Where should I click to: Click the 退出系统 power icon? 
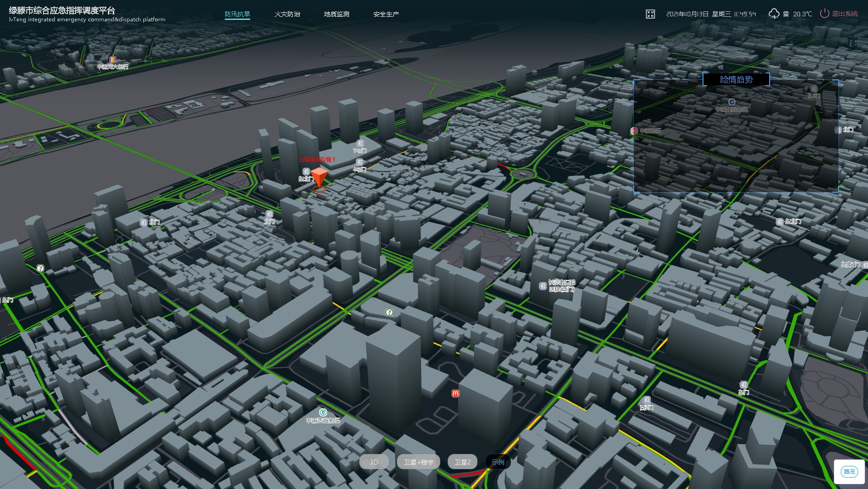(x=824, y=14)
